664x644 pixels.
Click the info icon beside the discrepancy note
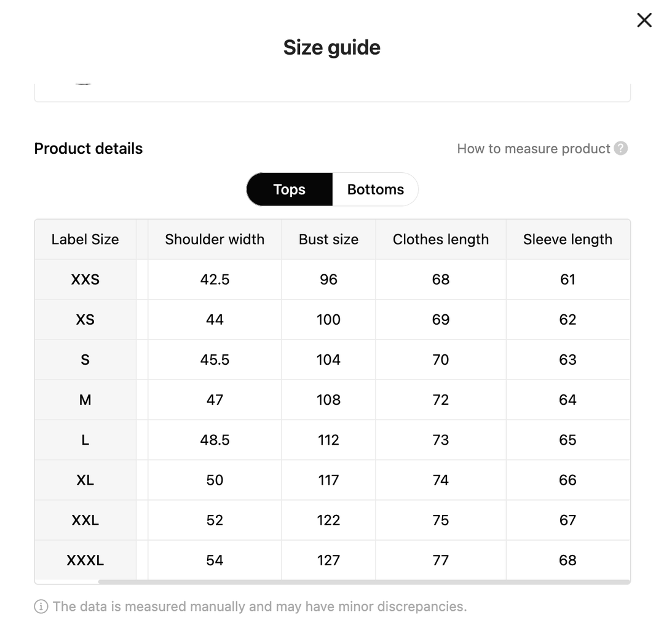[x=41, y=606]
